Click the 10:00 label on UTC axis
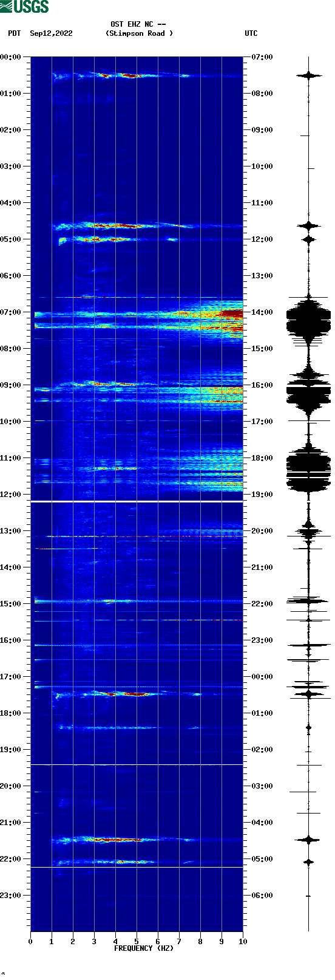The image size is (335, 980). tap(262, 166)
